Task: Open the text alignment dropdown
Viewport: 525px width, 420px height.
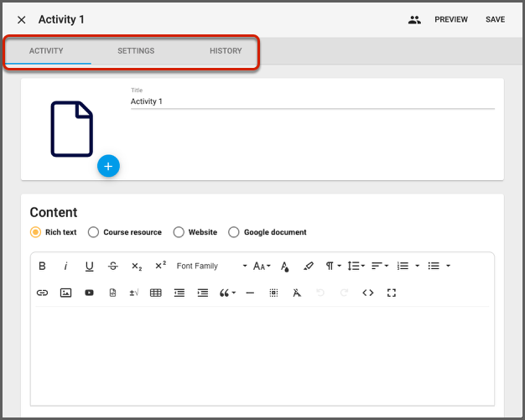Action: coord(380,266)
